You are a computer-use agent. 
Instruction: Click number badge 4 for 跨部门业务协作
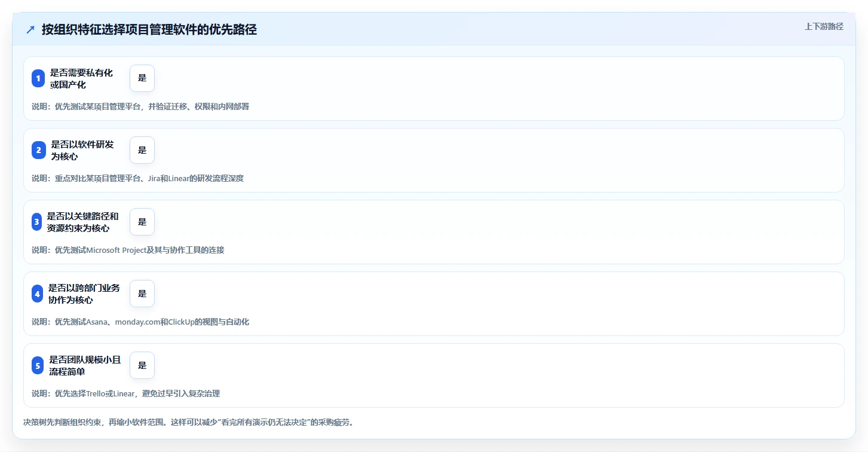coord(37,294)
